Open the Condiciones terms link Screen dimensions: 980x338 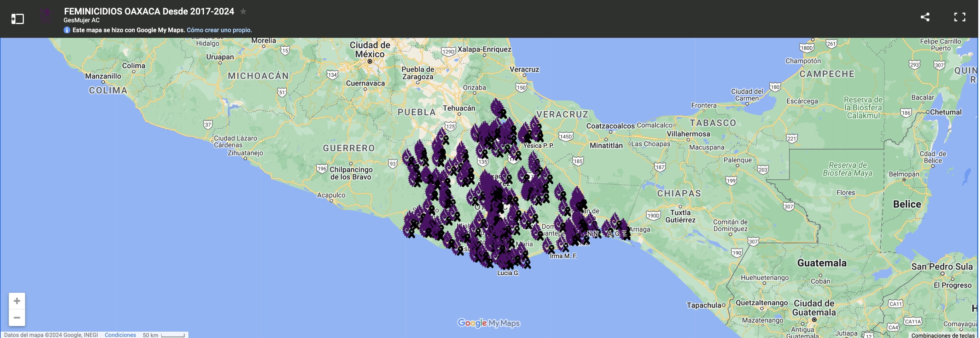(x=120, y=335)
